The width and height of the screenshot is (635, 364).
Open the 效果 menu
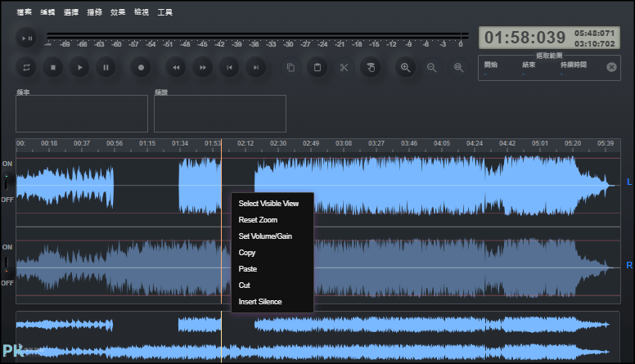click(x=118, y=12)
